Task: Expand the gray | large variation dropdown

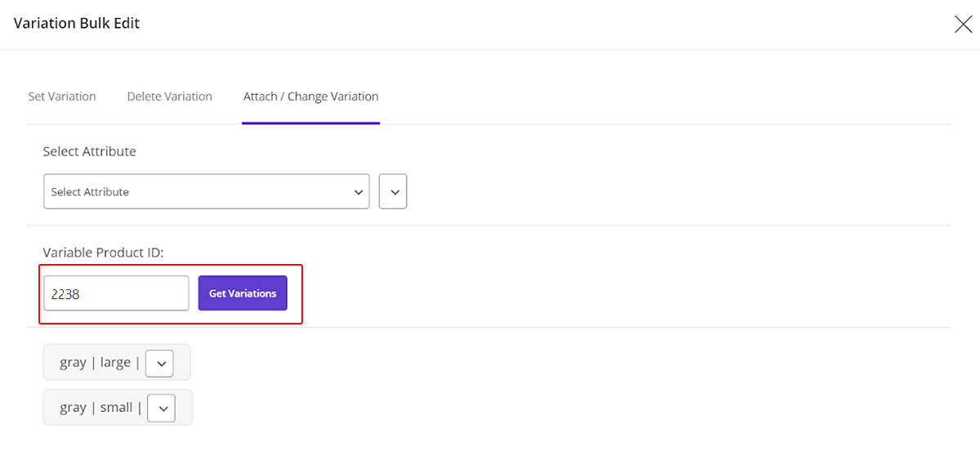Action: click(x=159, y=363)
